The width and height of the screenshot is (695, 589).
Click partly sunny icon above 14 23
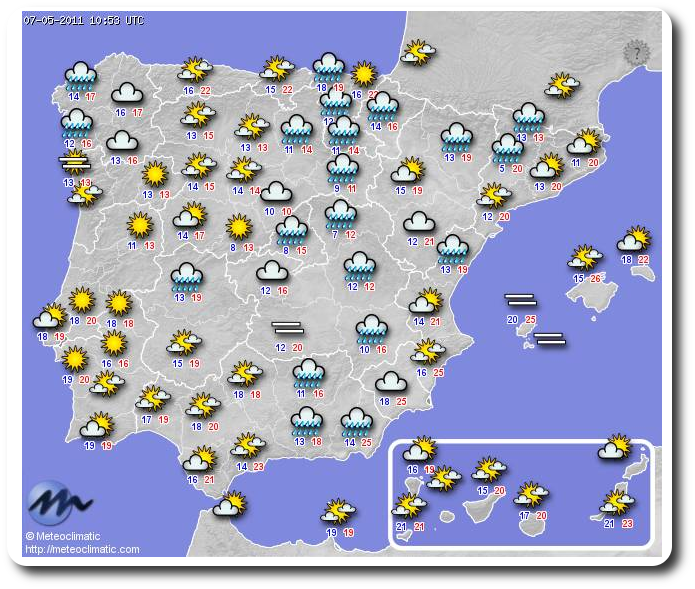[x=248, y=446]
